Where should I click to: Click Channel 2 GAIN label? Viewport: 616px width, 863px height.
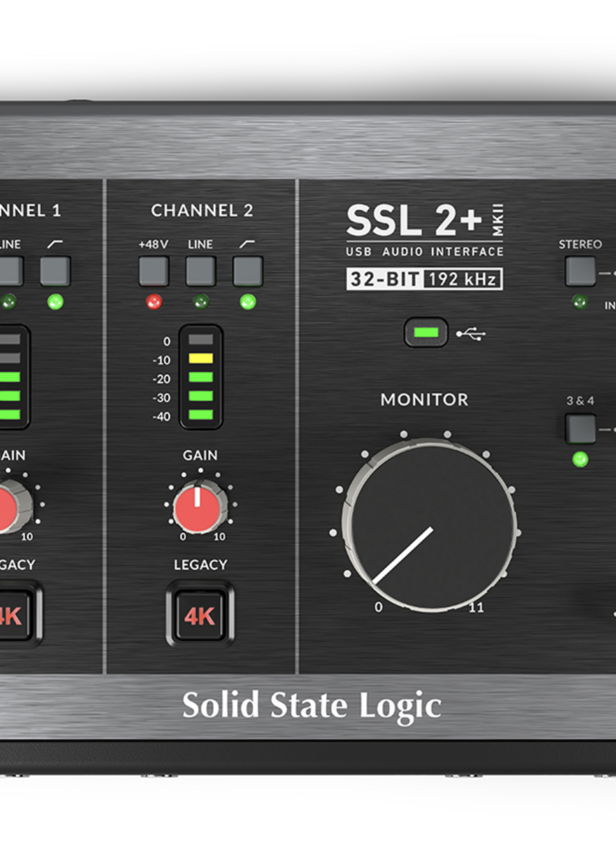pos(200,456)
